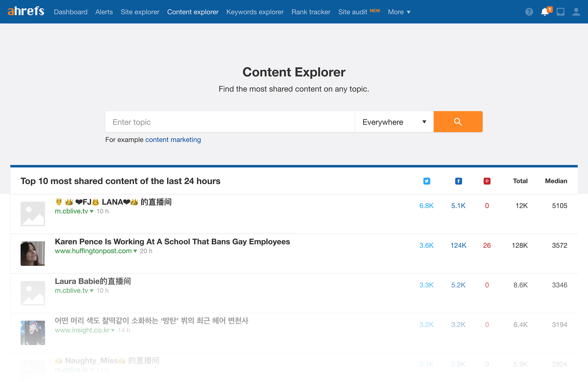Click the 3194 median value
The width and height of the screenshot is (588, 382).
coord(560,325)
